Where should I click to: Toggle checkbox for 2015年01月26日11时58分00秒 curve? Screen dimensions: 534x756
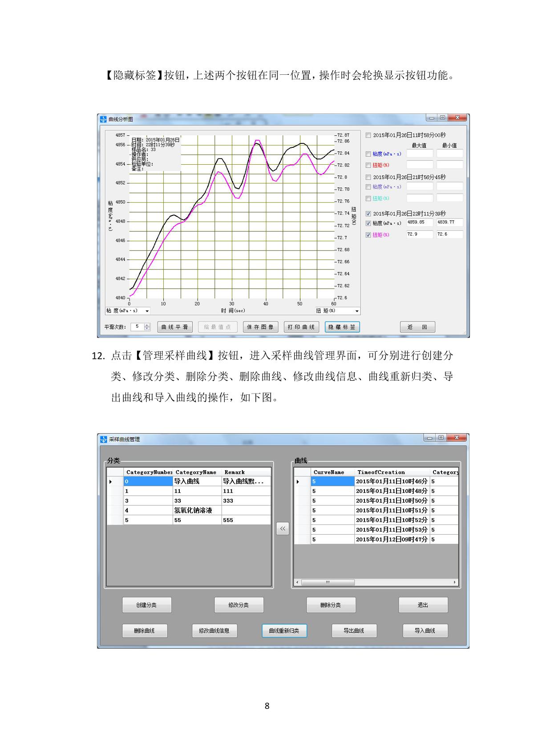point(368,135)
